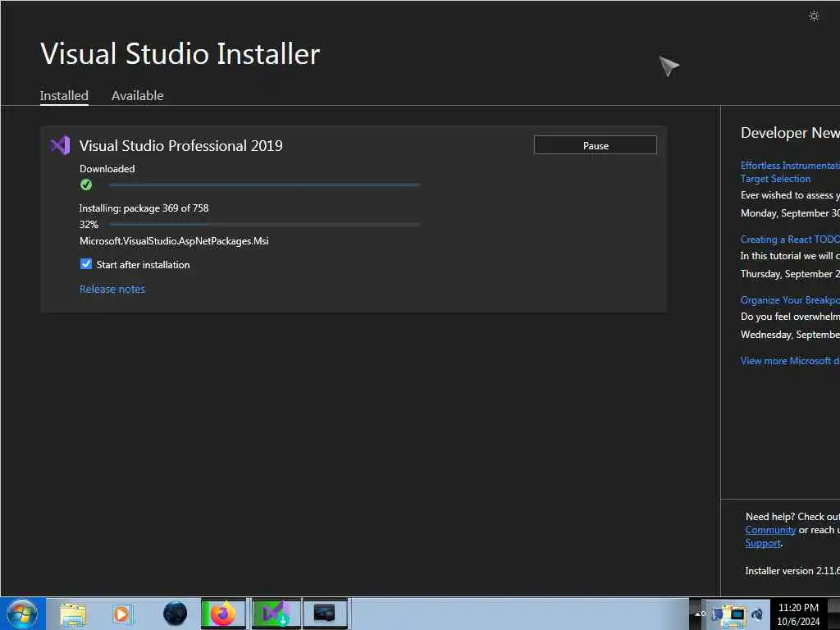Open Effortless Instrumentation news article link
The width and height of the screenshot is (840, 630).
click(790, 172)
